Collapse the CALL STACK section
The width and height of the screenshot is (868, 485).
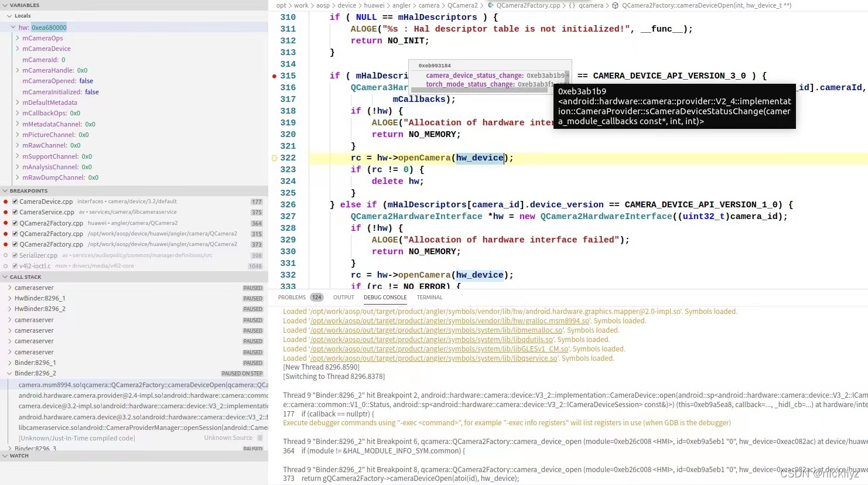coord(5,277)
